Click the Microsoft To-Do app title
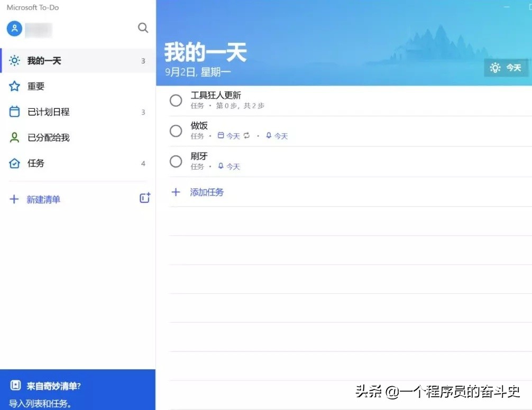 point(33,7)
